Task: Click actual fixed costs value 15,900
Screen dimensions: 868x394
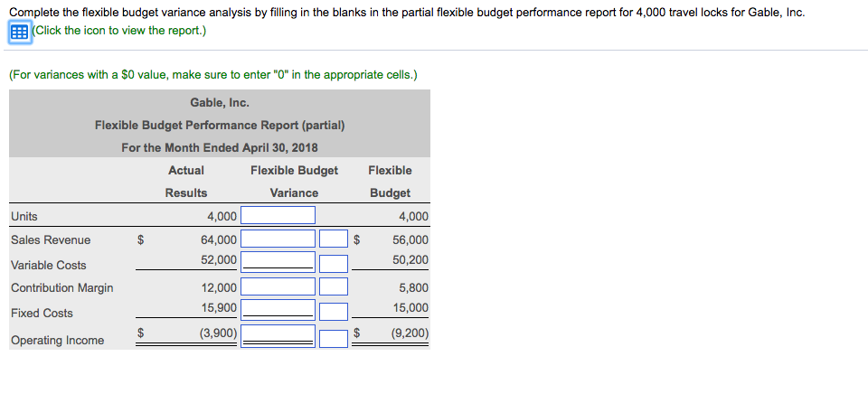Action: tap(219, 307)
